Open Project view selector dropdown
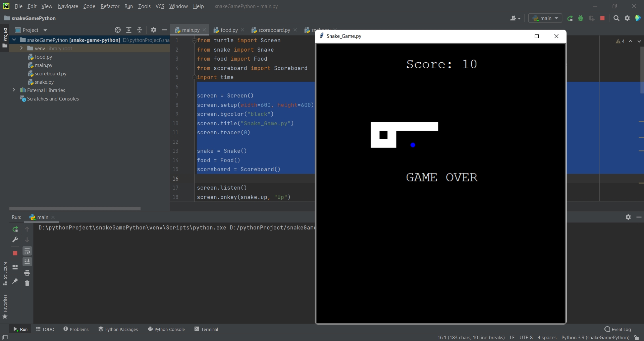The height and width of the screenshot is (341, 644). coord(31,30)
